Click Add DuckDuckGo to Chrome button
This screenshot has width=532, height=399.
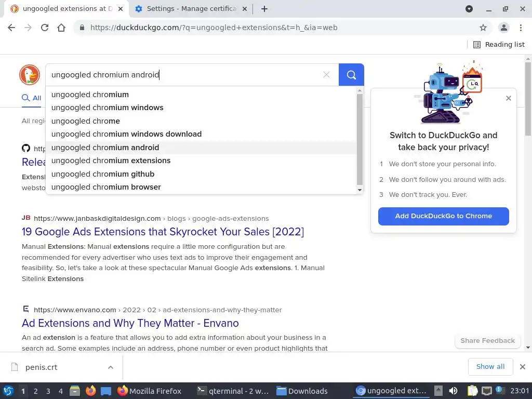[444, 216]
